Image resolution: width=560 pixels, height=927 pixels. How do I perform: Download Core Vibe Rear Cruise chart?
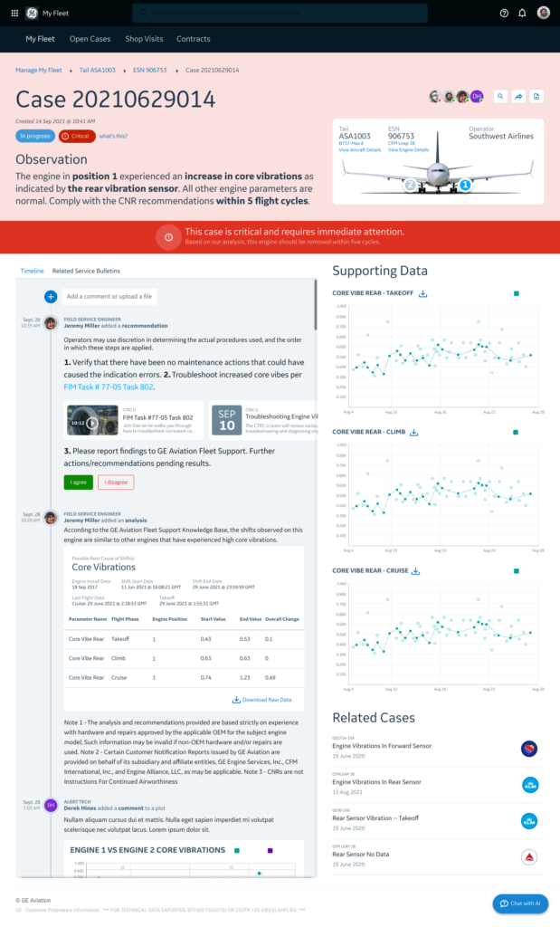pyautogui.click(x=417, y=571)
